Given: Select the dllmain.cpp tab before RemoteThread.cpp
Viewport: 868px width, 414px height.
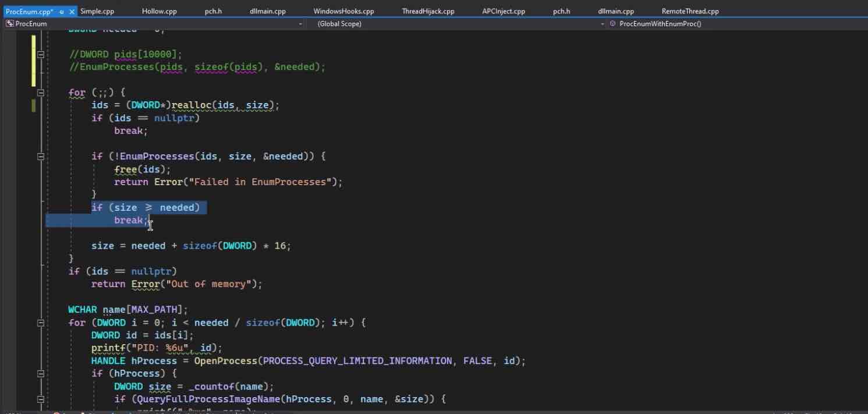Looking at the screenshot, I should pyautogui.click(x=616, y=11).
